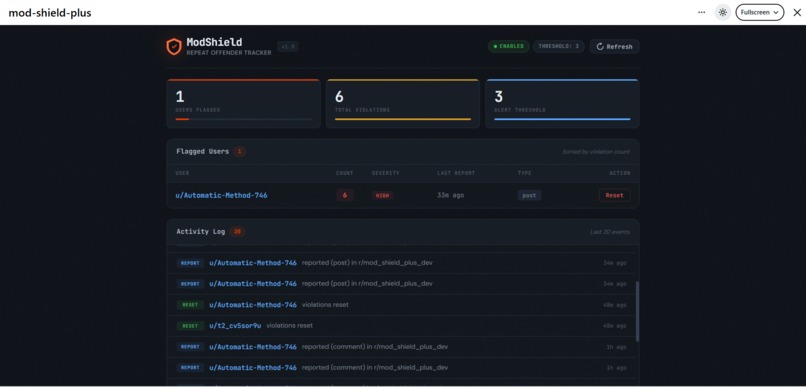Click the Flagged Users section heading
Screen dimensions: 806x387
tap(203, 152)
